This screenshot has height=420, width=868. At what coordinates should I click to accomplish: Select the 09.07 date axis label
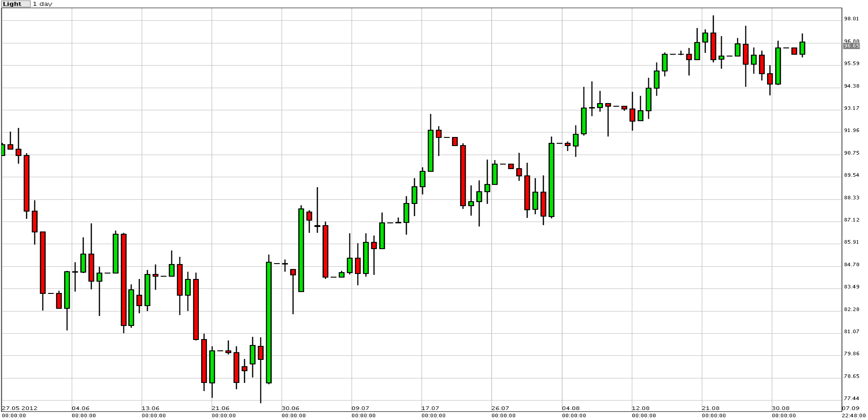[x=360, y=408]
